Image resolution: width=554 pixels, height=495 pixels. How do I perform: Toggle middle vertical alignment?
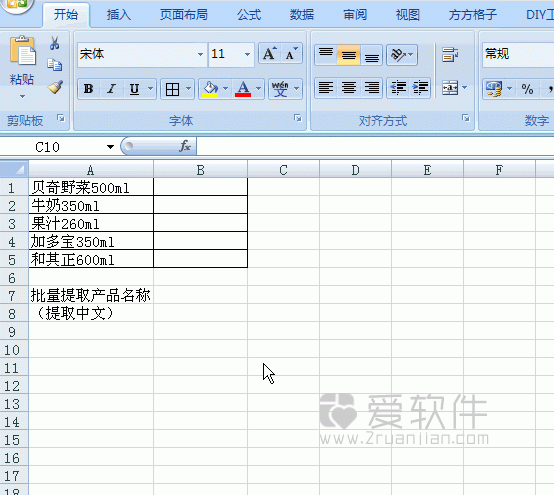[348, 54]
